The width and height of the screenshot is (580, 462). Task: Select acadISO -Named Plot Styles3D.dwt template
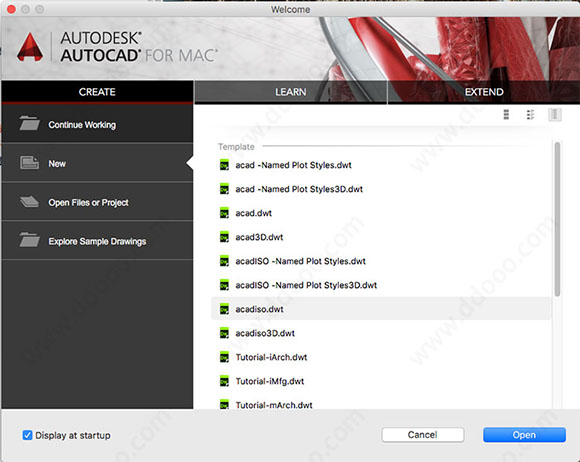tap(381, 285)
